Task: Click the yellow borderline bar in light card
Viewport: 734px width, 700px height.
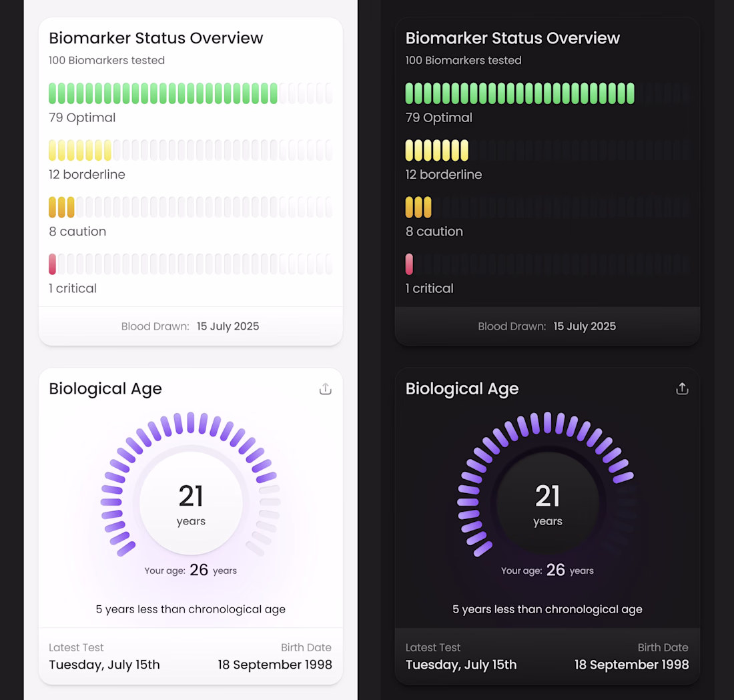Action: pos(80,150)
